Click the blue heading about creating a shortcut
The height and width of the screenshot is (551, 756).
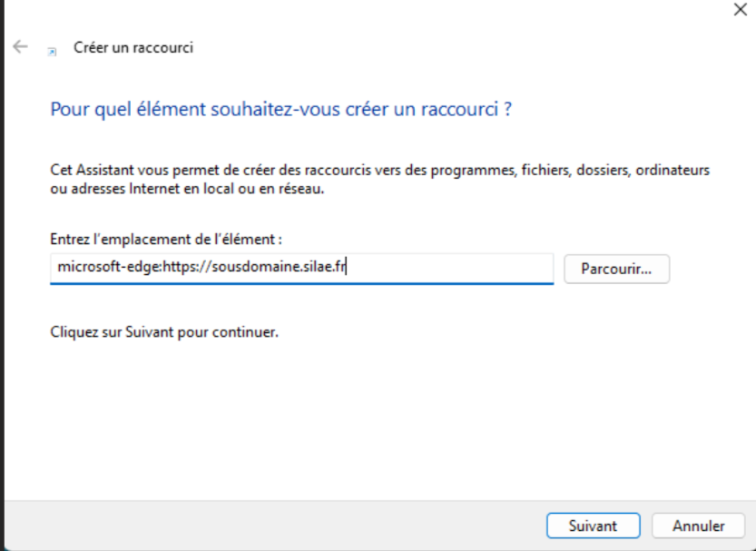pyautogui.click(x=281, y=110)
